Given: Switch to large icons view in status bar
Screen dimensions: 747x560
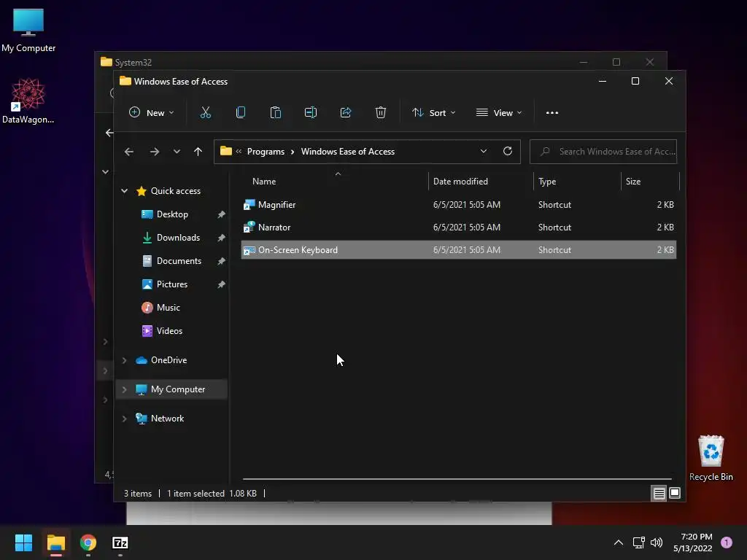Looking at the screenshot, I should pos(675,494).
